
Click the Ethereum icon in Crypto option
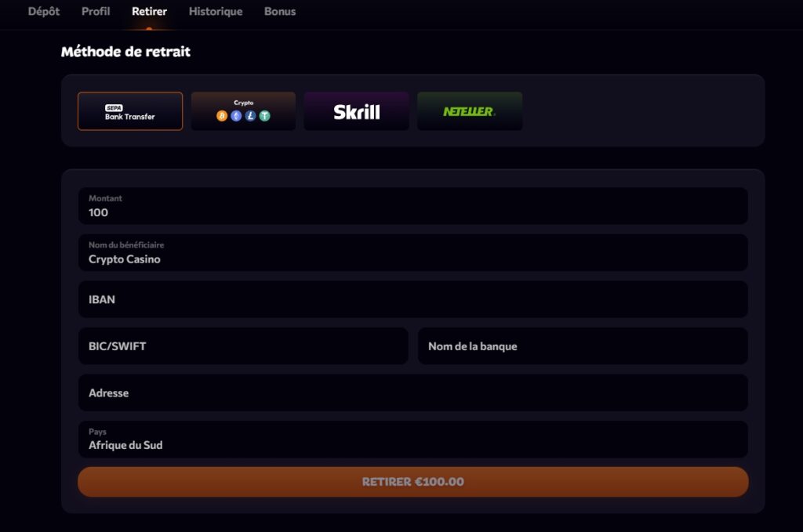[236, 116]
